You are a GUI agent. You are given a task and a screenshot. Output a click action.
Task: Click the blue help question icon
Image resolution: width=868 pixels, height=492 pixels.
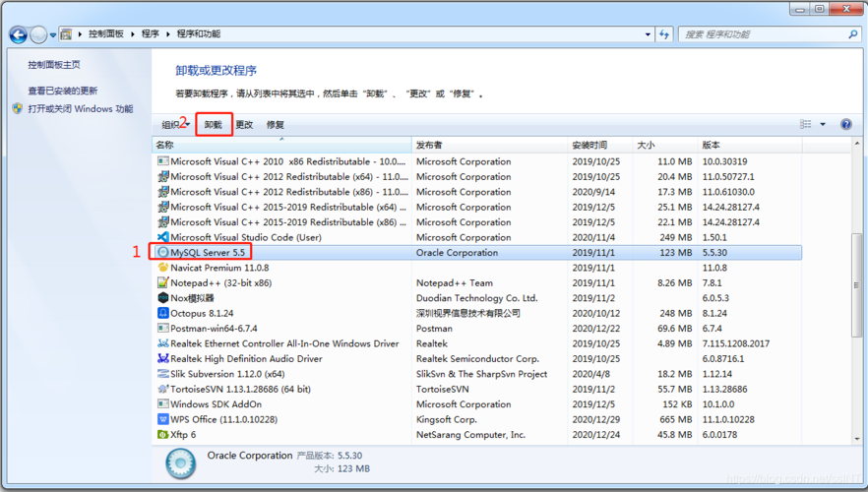click(x=846, y=124)
